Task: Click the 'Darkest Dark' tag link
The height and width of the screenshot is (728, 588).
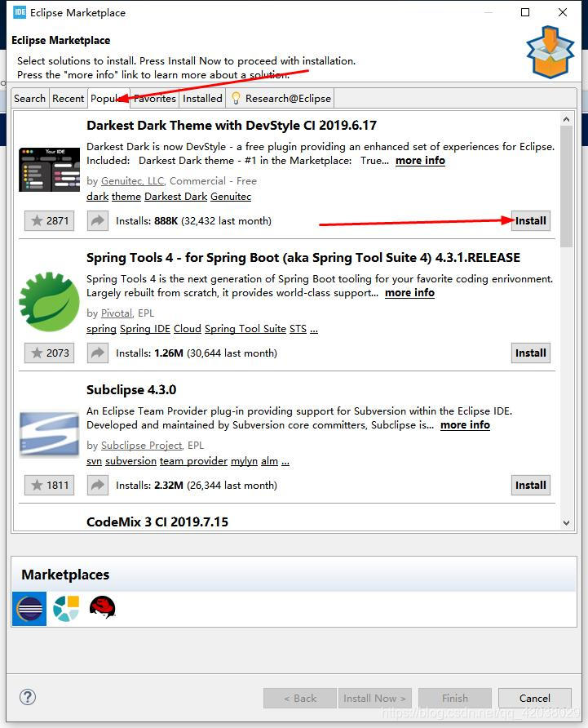Action: (x=176, y=197)
